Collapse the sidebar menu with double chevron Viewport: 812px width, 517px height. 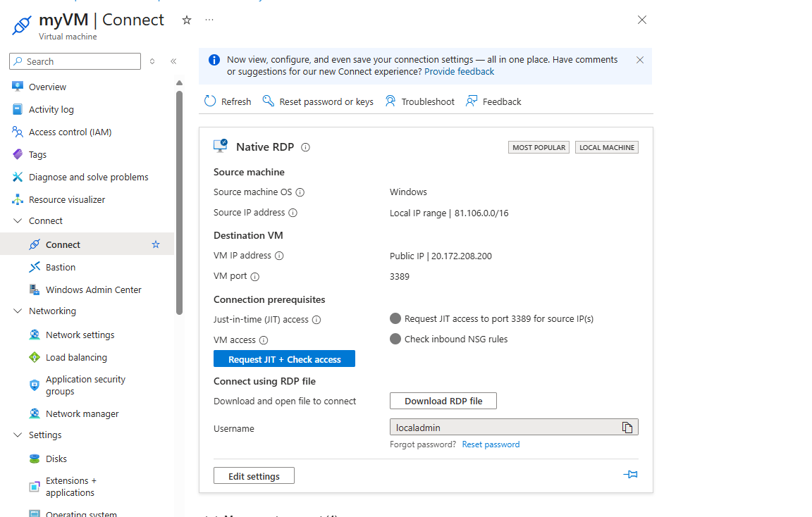pyautogui.click(x=173, y=61)
